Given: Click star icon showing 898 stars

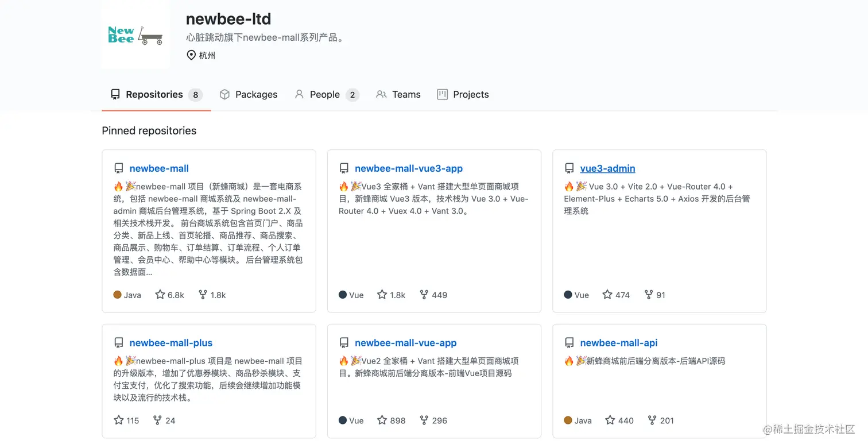Looking at the screenshot, I should (382, 420).
